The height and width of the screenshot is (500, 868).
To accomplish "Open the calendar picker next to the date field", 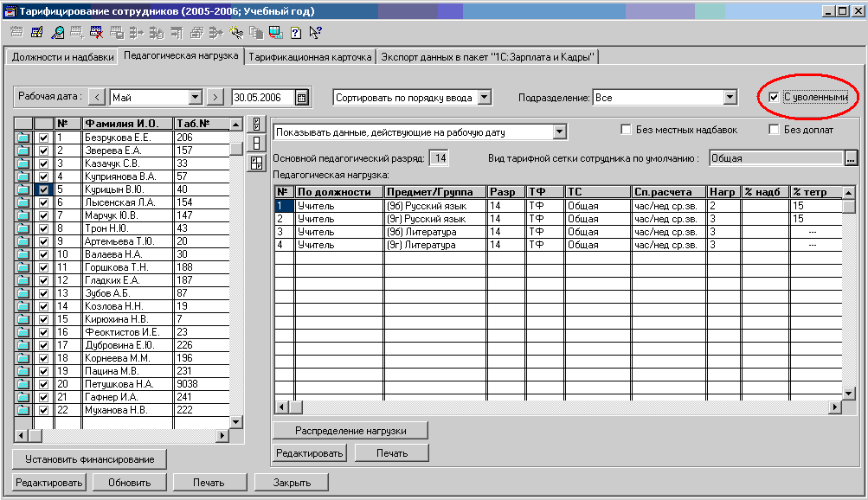I will click(x=302, y=98).
